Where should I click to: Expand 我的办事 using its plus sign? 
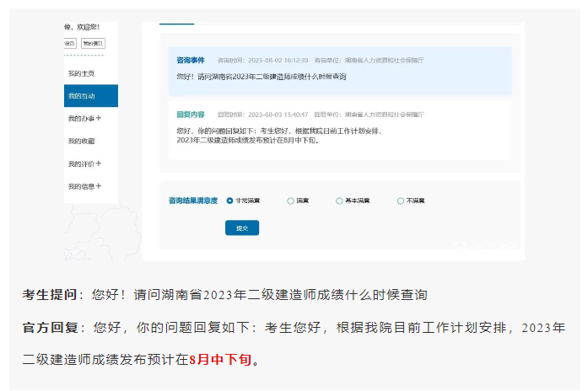click(99, 118)
